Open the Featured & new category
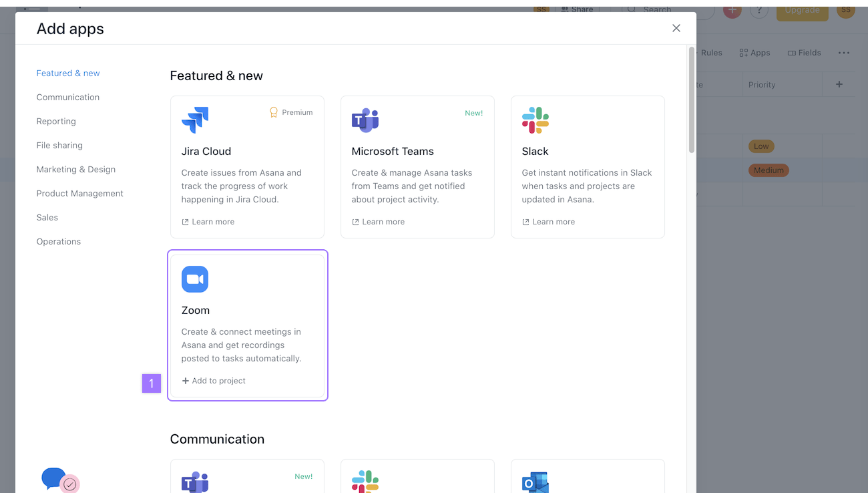 click(x=67, y=73)
